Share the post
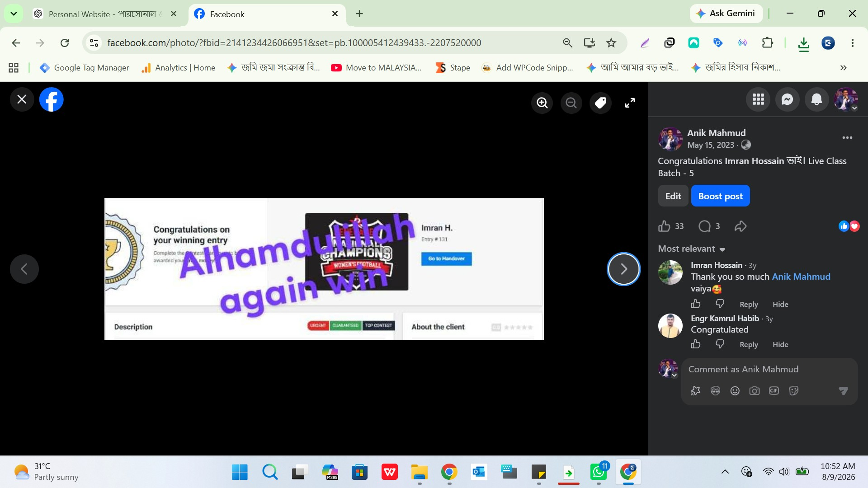The width and height of the screenshot is (868, 488). 741,226
